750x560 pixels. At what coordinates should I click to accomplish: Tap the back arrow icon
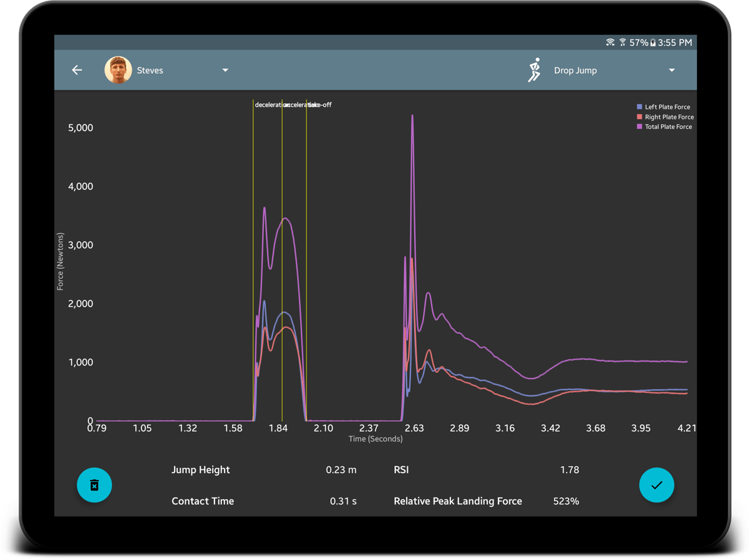77,70
